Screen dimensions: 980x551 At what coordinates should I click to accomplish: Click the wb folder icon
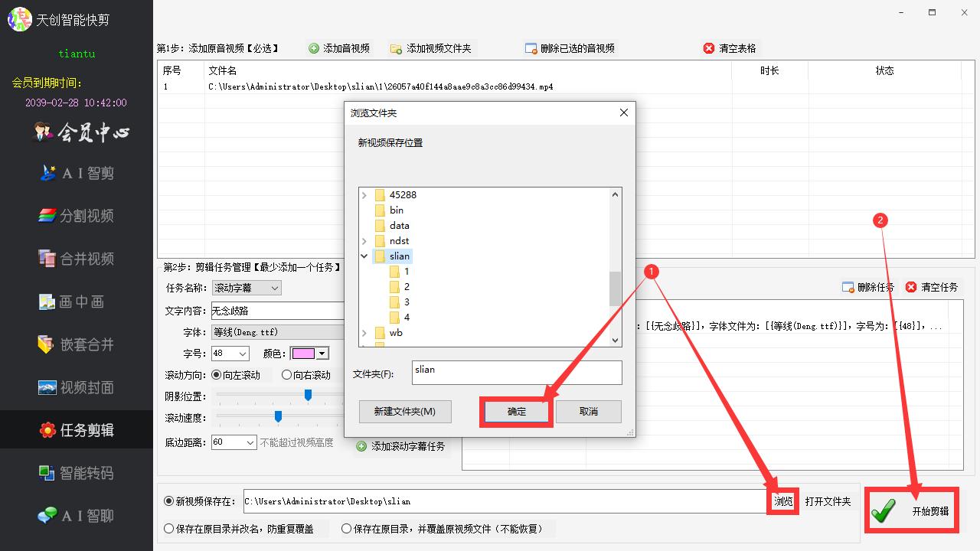click(381, 333)
